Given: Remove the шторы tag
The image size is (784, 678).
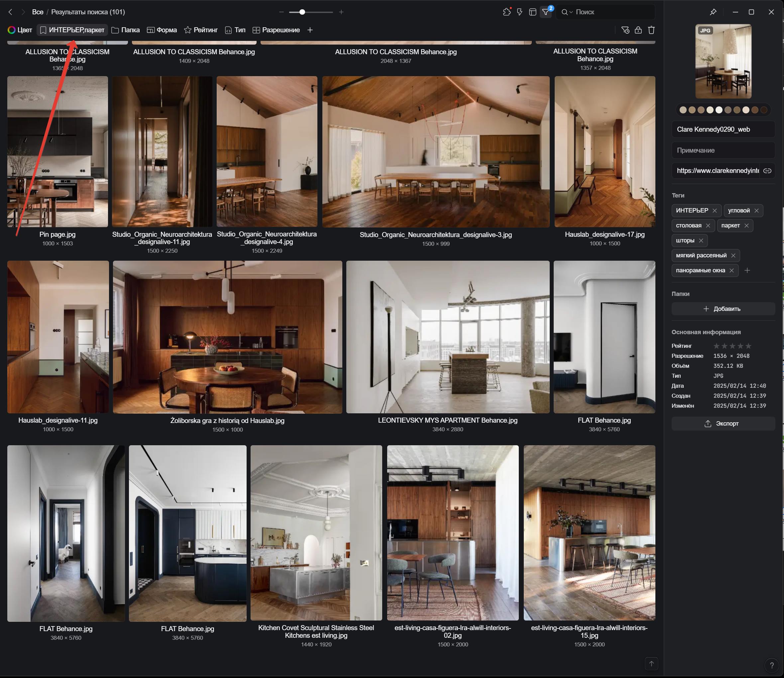Looking at the screenshot, I should [701, 240].
